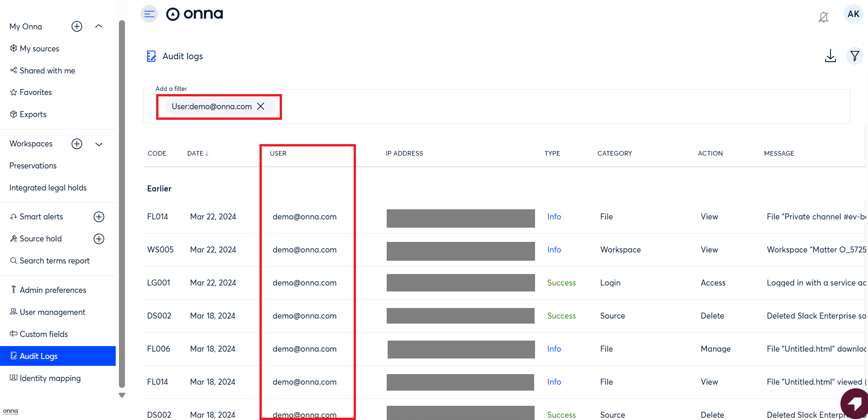Click the plus icon beside Smart alerts

click(x=99, y=217)
